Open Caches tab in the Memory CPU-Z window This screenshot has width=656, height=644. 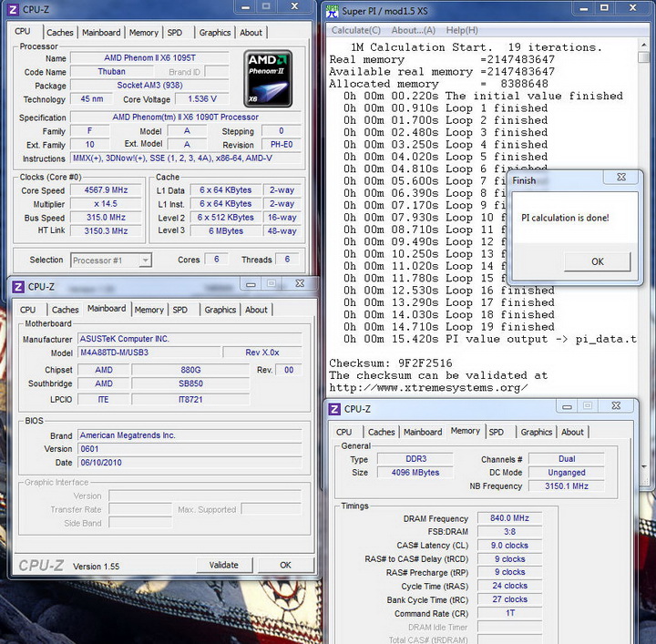pyautogui.click(x=382, y=432)
